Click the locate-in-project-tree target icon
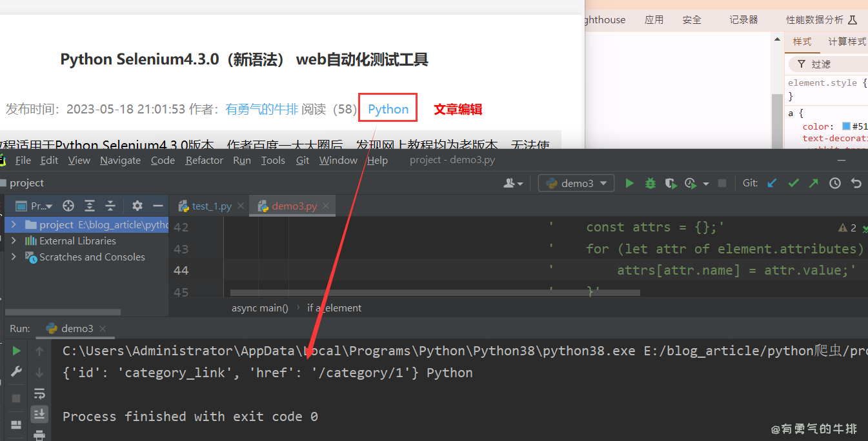This screenshot has height=441, width=868. click(68, 206)
